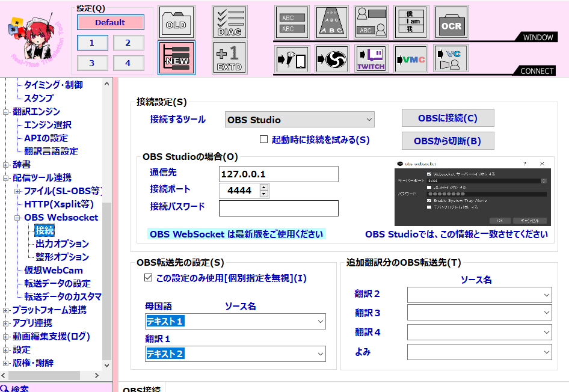Viewport: 569px width, 392px height.
Task: Decrease the 接続ポート value with down arrow
Action: pos(264,194)
